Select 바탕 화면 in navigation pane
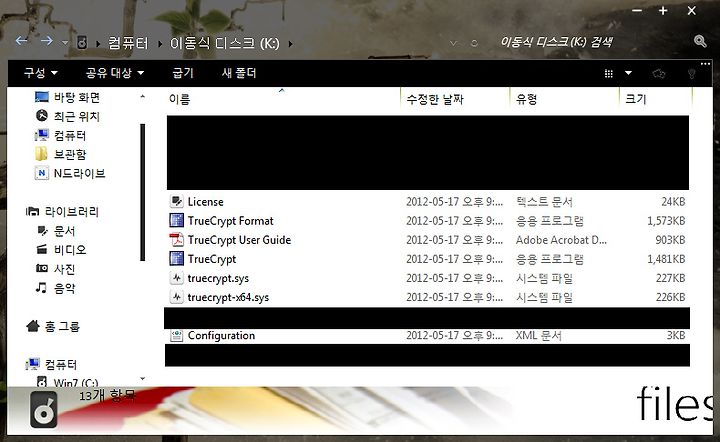This screenshot has height=442, width=720. [77, 97]
